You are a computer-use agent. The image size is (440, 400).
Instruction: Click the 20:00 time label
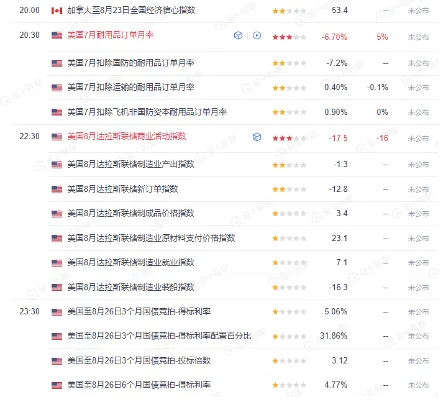(x=29, y=11)
